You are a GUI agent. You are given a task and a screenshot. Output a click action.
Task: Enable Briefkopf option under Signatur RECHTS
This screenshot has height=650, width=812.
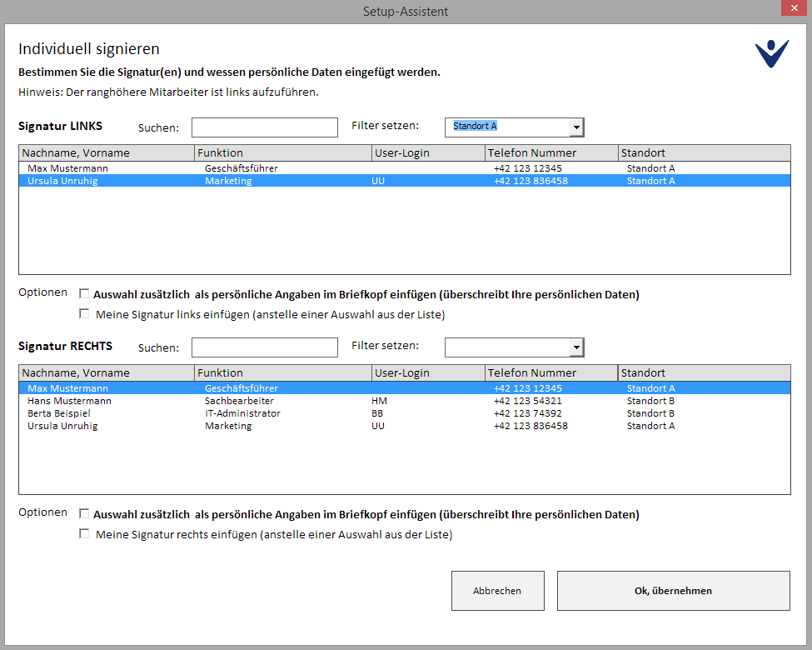pyautogui.click(x=84, y=514)
